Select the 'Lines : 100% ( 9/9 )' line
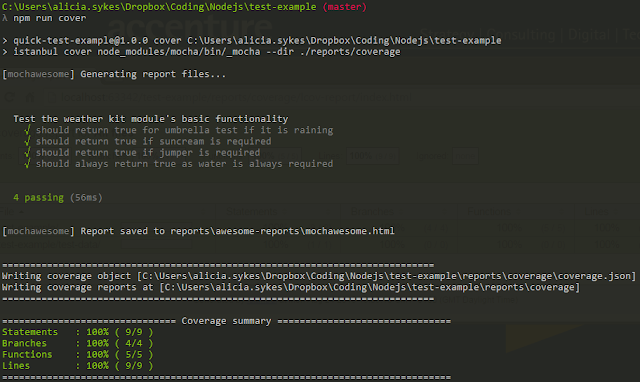The height and width of the screenshot is (382, 640). (x=78, y=366)
